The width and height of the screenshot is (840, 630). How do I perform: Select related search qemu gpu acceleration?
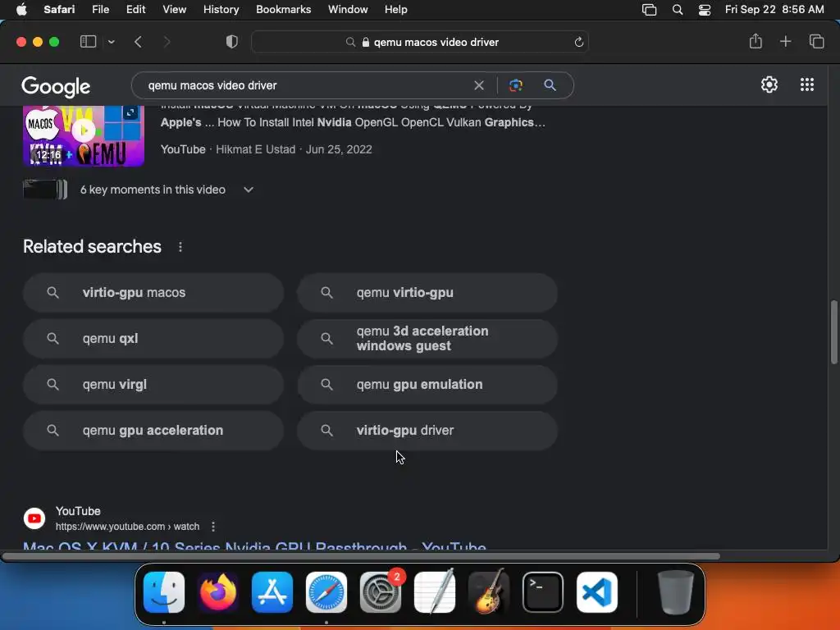pyautogui.click(x=153, y=431)
